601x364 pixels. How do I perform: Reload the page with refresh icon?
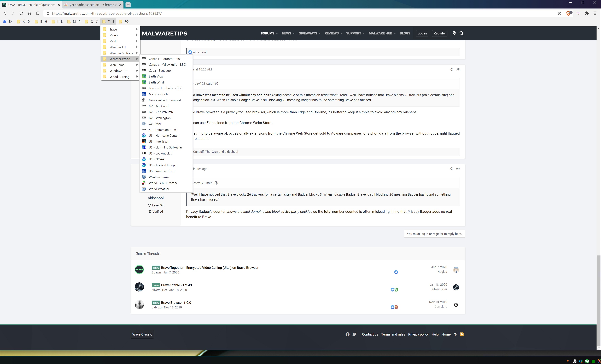click(21, 13)
